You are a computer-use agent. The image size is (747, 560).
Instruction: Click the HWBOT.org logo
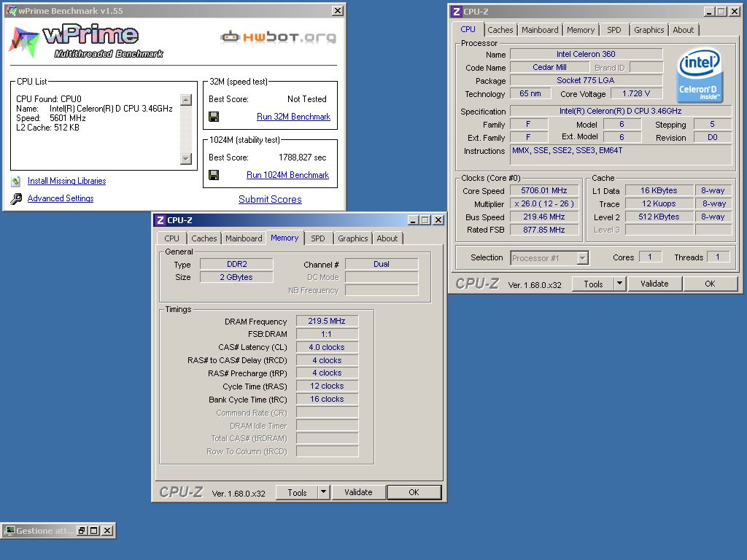click(x=278, y=36)
